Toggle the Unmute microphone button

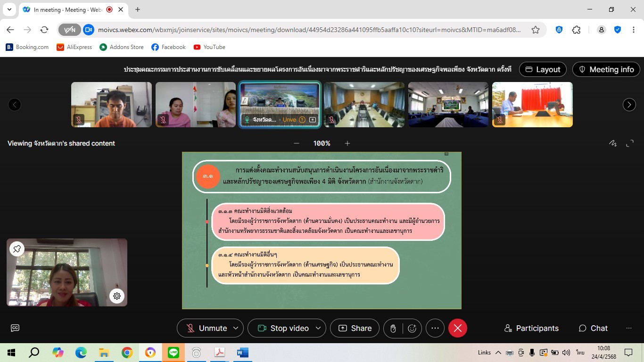click(x=206, y=328)
